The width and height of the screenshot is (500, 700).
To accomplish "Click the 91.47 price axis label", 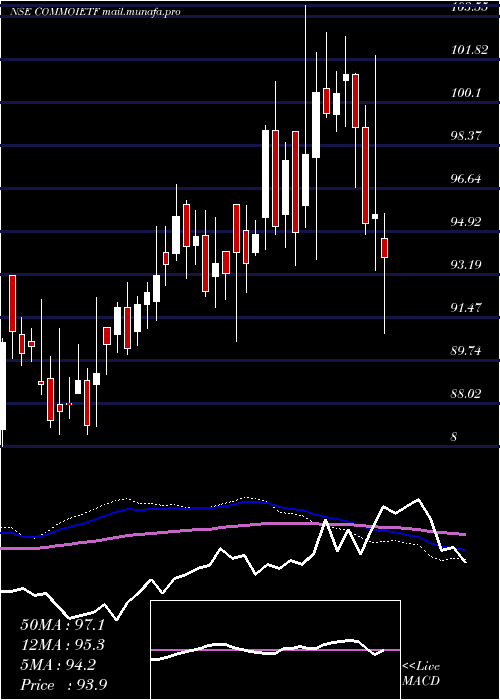I will click(x=467, y=308).
